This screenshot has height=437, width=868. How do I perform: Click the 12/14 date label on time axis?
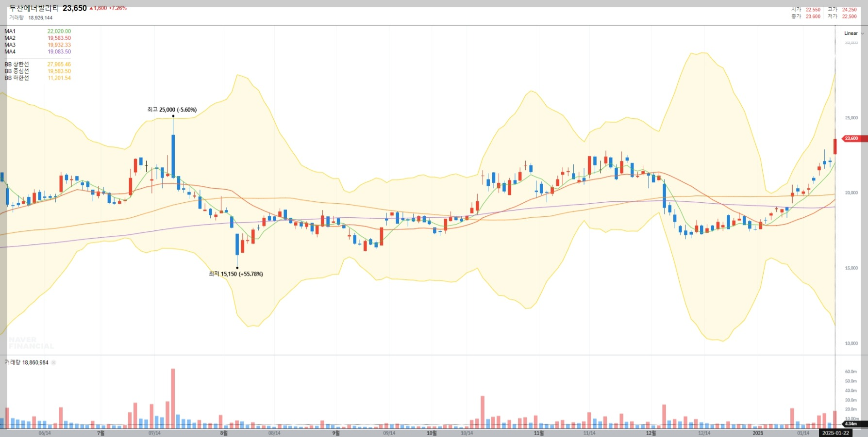[704, 433]
